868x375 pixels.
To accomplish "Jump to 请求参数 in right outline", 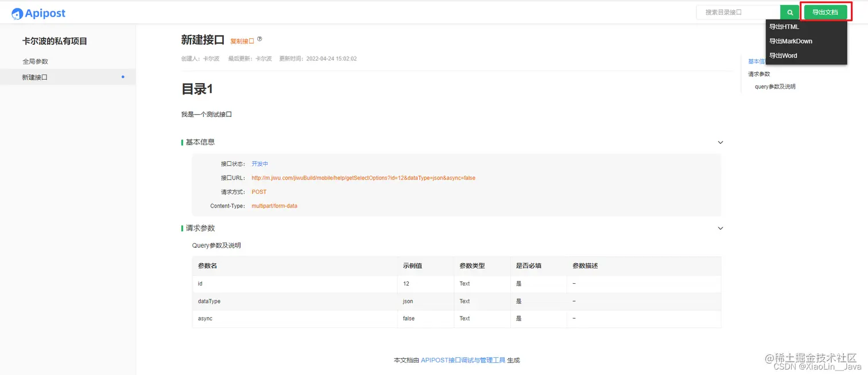I will (x=759, y=74).
